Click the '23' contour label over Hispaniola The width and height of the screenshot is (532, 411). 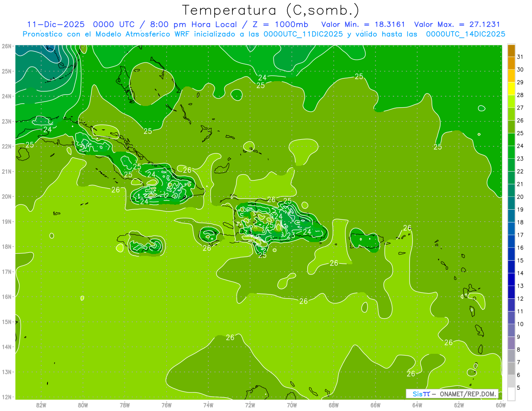tap(291, 235)
